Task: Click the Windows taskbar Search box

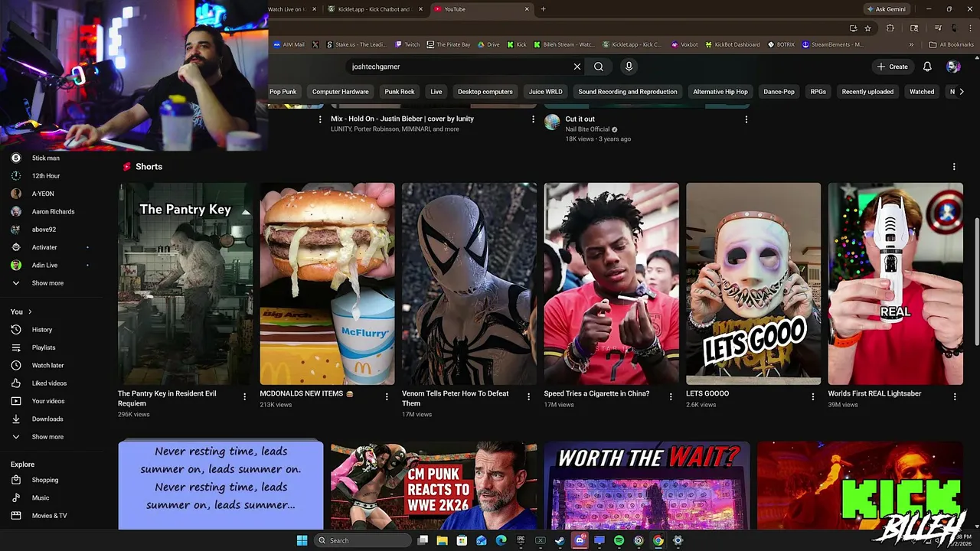Action: coord(362,540)
